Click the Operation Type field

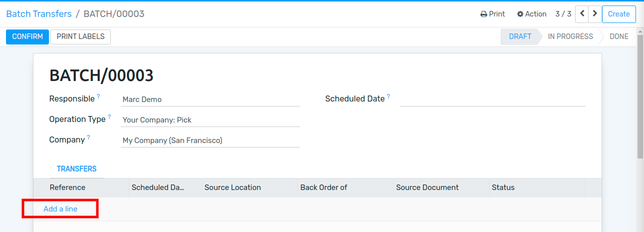pyautogui.click(x=210, y=120)
